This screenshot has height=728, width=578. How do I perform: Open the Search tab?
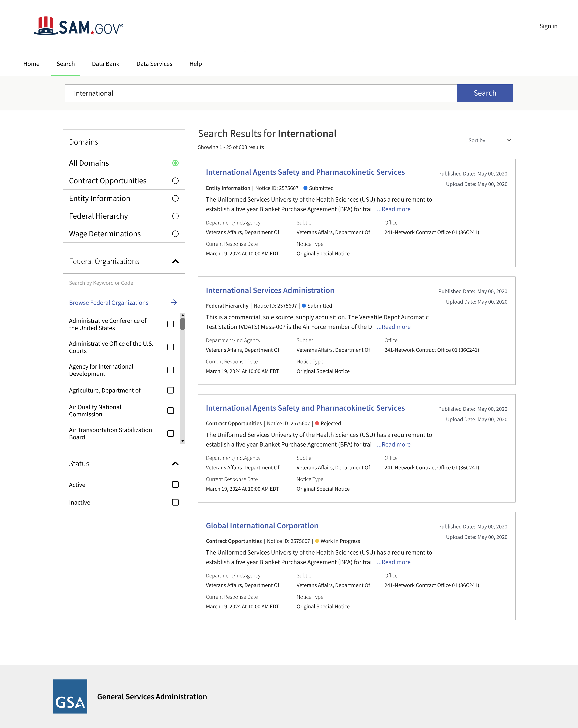66,64
